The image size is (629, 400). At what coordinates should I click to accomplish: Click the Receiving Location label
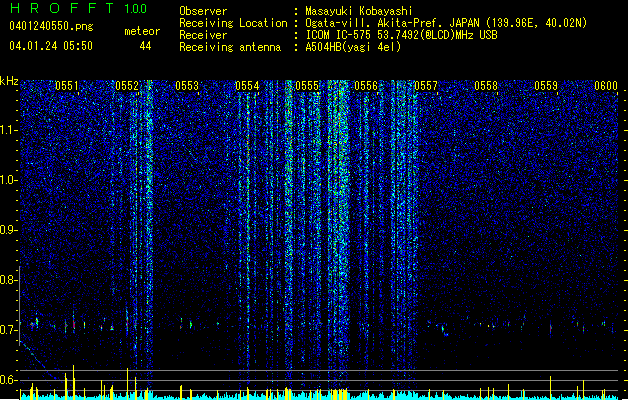click(x=233, y=23)
